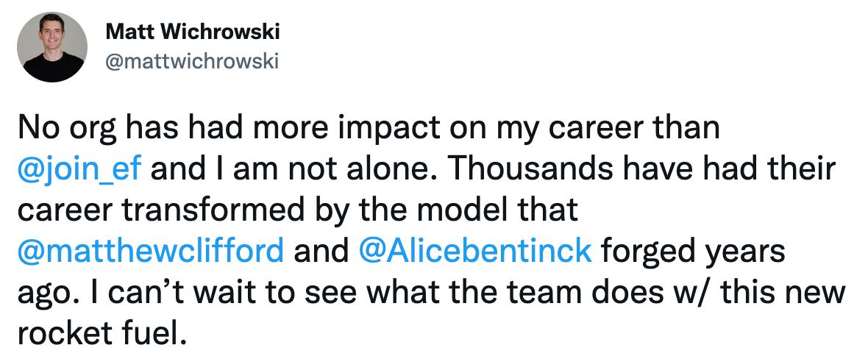Open the @mattwichrowski handle link
868x359 pixels.
(192, 62)
